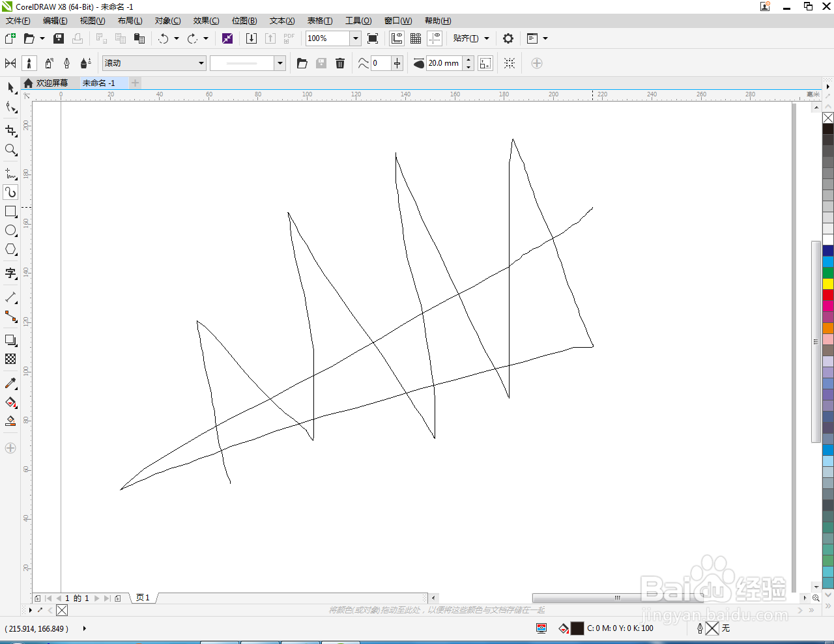This screenshot has width=834, height=644.
Task: Toggle show guidelines button
Action: pyautogui.click(x=435, y=38)
